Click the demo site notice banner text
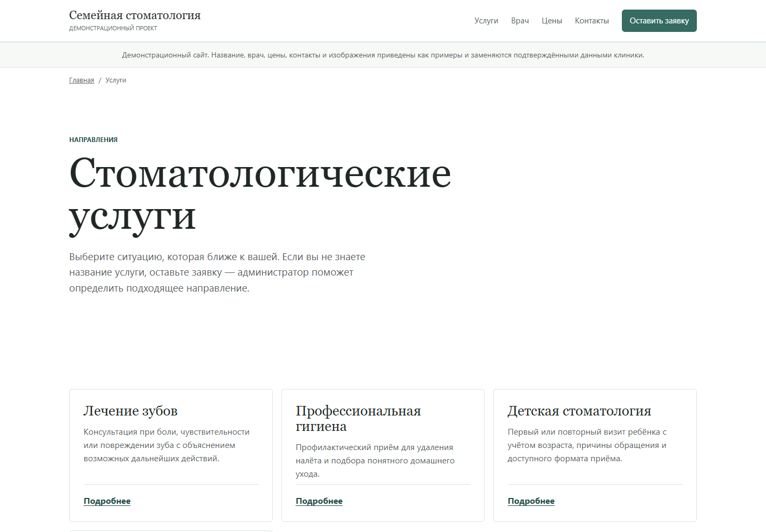 (383, 55)
